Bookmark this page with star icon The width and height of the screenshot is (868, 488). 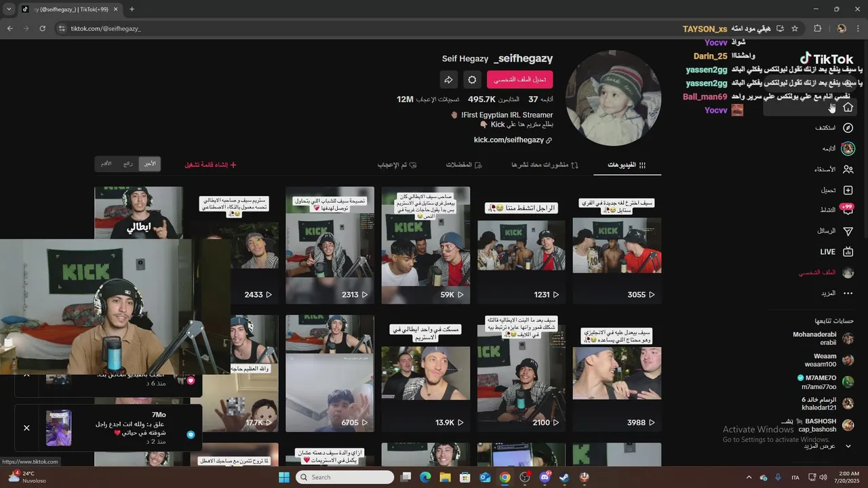(795, 28)
